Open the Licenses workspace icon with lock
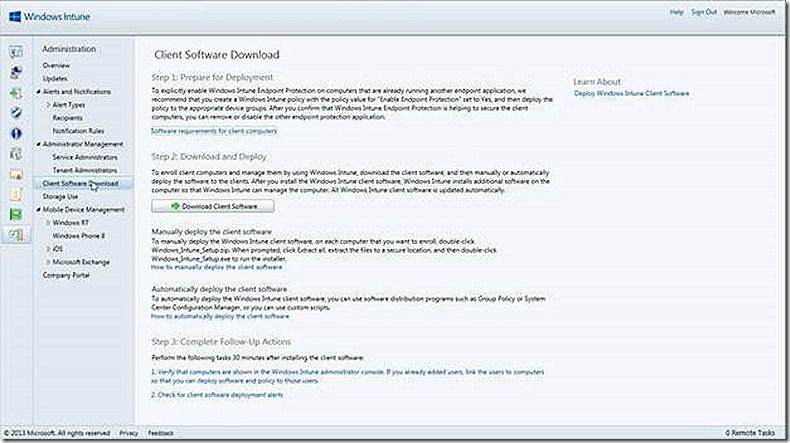 16,174
